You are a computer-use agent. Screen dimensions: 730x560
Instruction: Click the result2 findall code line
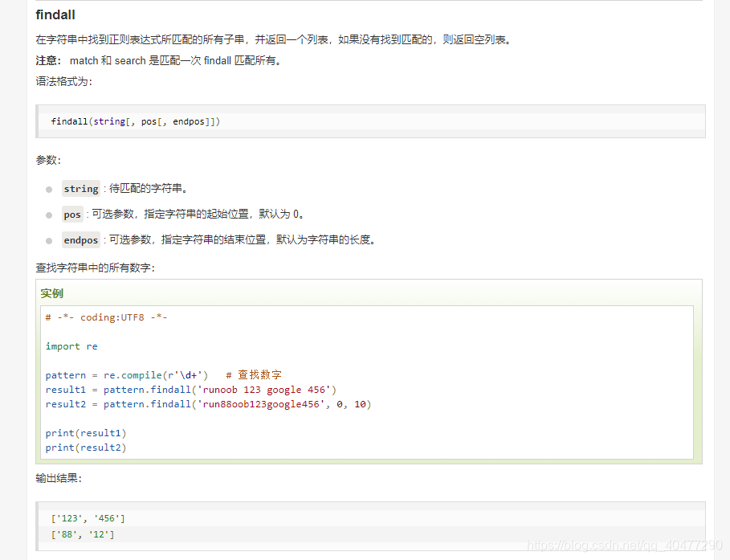208,404
